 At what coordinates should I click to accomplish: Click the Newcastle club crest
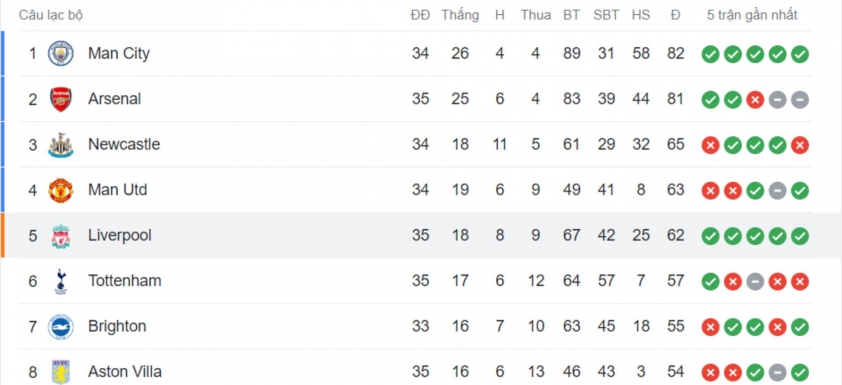click(61, 145)
